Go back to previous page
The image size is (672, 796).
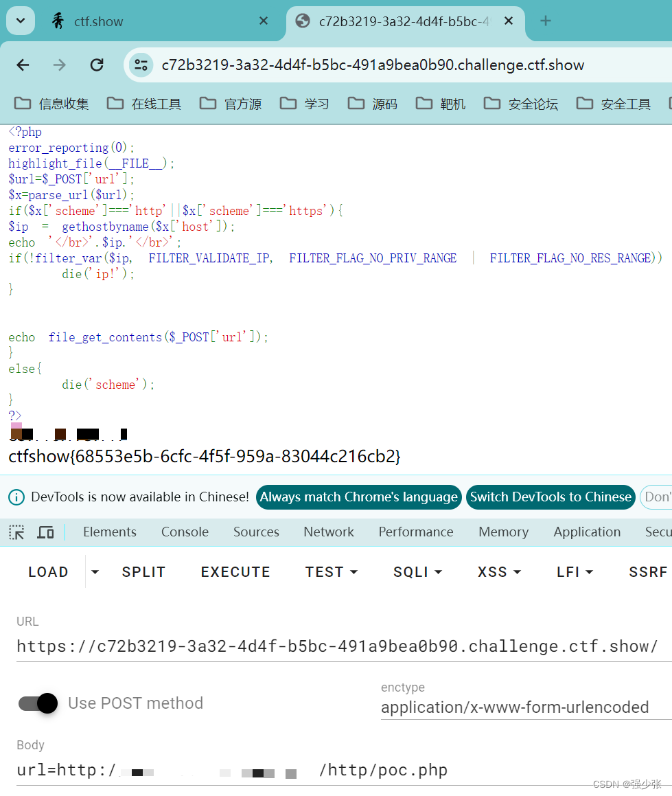click(23, 65)
